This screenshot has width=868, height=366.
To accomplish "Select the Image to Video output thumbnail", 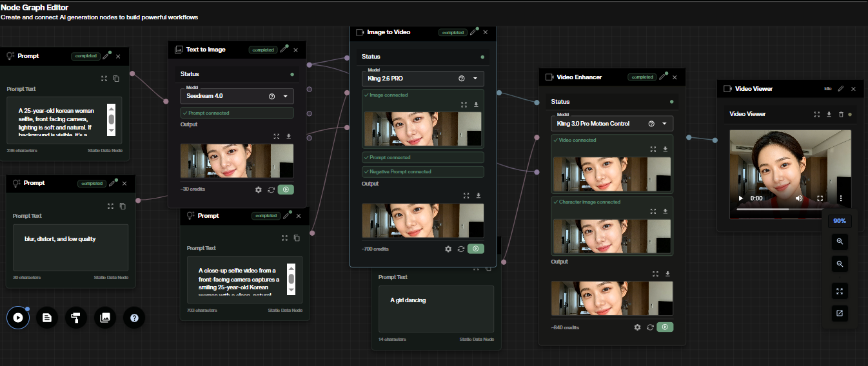I will pos(422,220).
